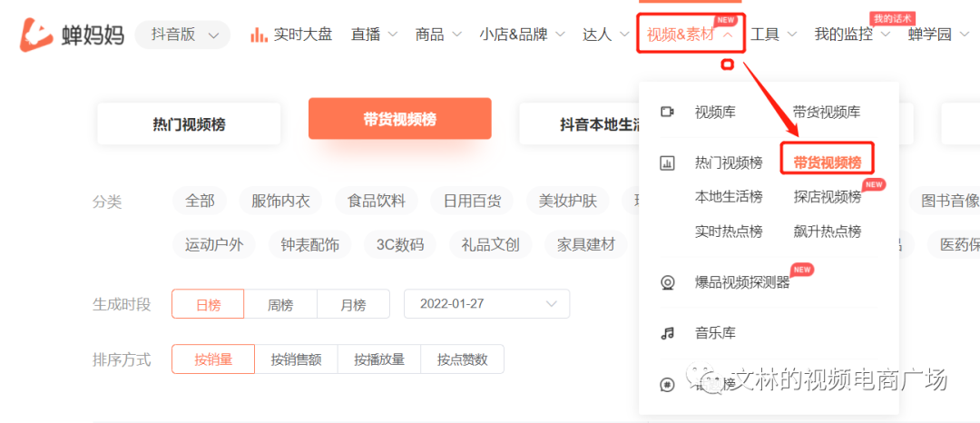Open the 2022-01-27 date picker
The height and width of the screenshot is (423, 980).
tap(487, 304)
